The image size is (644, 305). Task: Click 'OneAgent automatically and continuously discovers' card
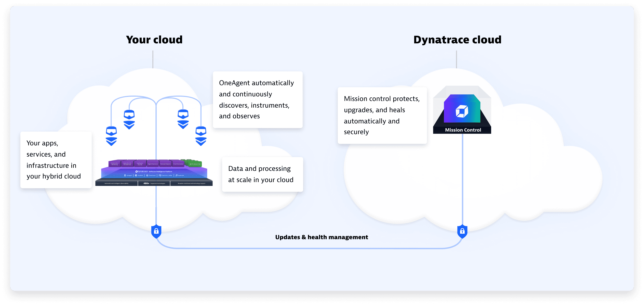(258, 100)
